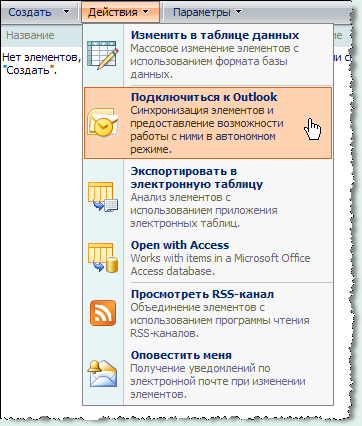Click the Параметры toolbar label
The image size is (362, 426).
(x=202, y=12)
